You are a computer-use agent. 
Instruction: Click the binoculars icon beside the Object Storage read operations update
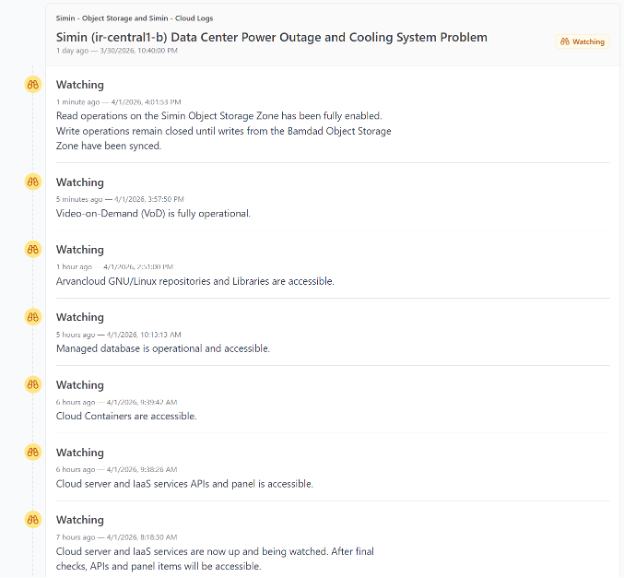(x=32, y=84)
